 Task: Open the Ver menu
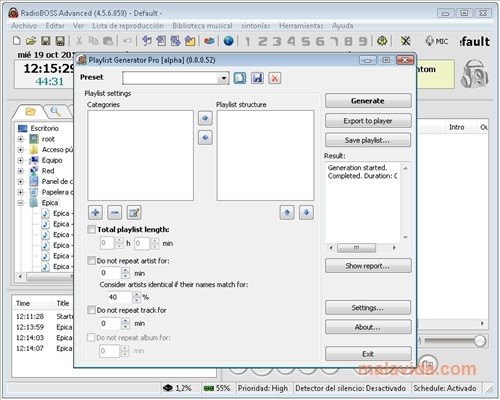(x=78, y=26)
